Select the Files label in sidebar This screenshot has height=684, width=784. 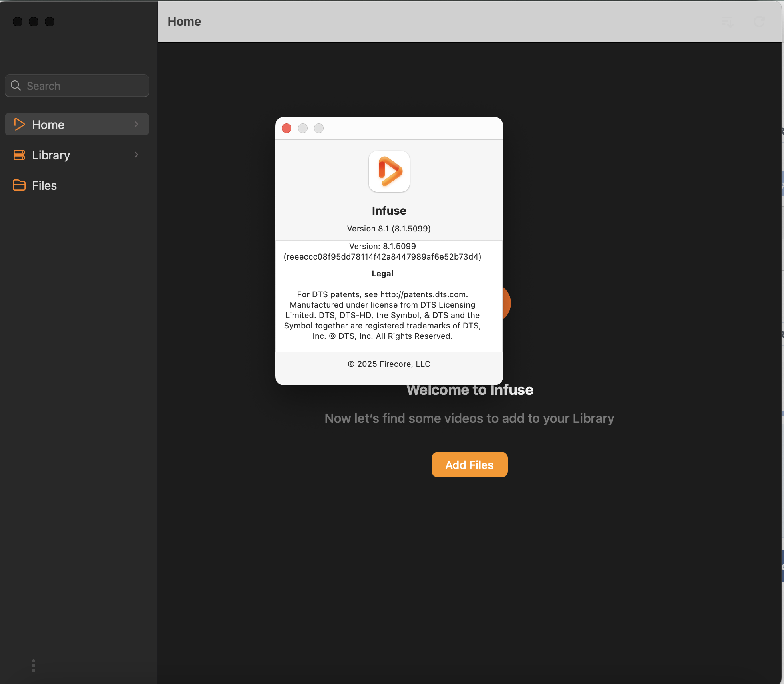[x=44, y=186]
